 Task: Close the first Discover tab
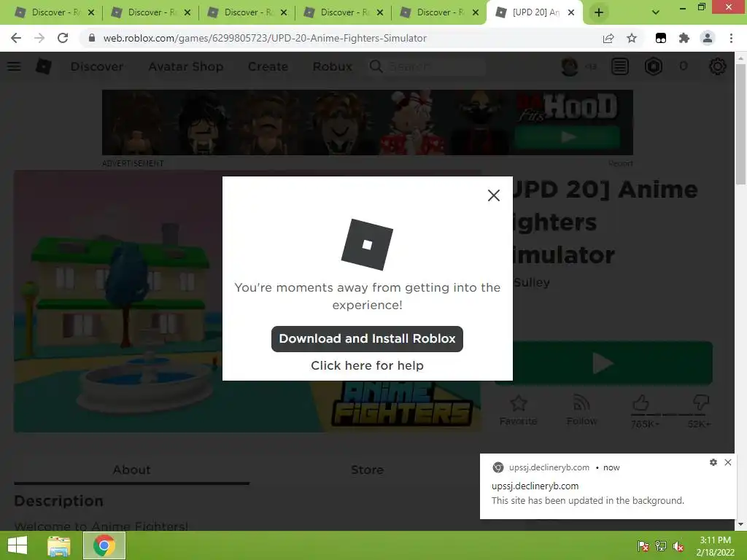coord(91,12)
